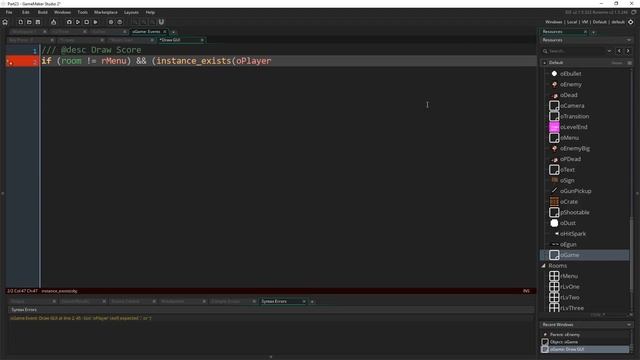Stop the running game from toolbar
Image resolution: width=640 pixels, height=360 pixels.
[x=87, y=22]
